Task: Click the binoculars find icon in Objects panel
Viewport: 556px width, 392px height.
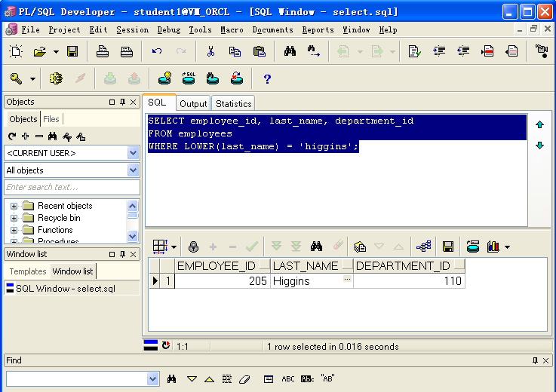Action: [53, 136]
